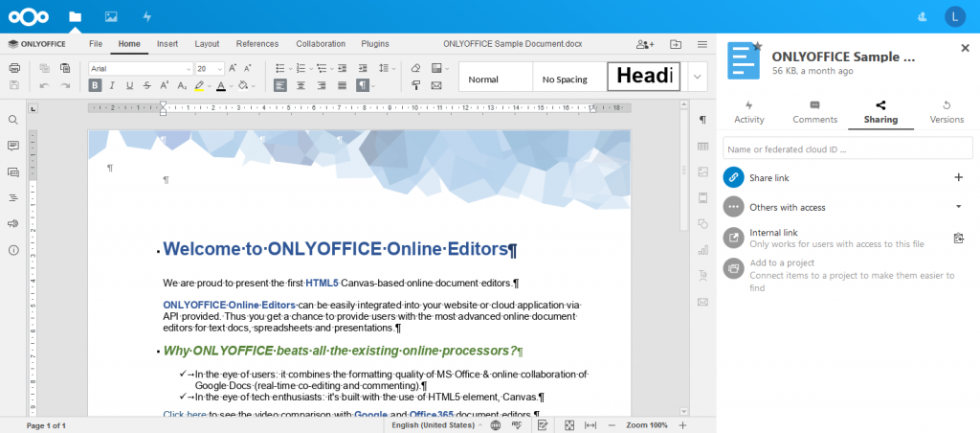The image size is (980, 433).
Task: Copy the Internal link to clipboard
Action: pos(959,238)
